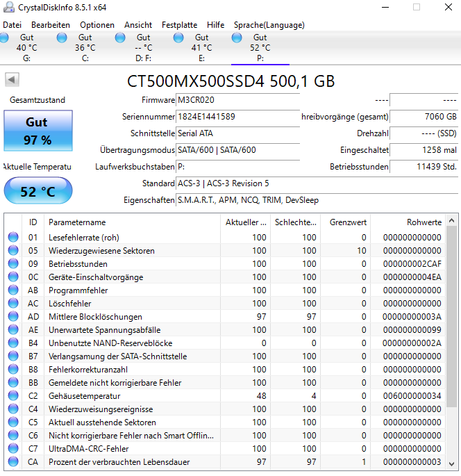Click raw value 000000002CAF

coord(412,264)
